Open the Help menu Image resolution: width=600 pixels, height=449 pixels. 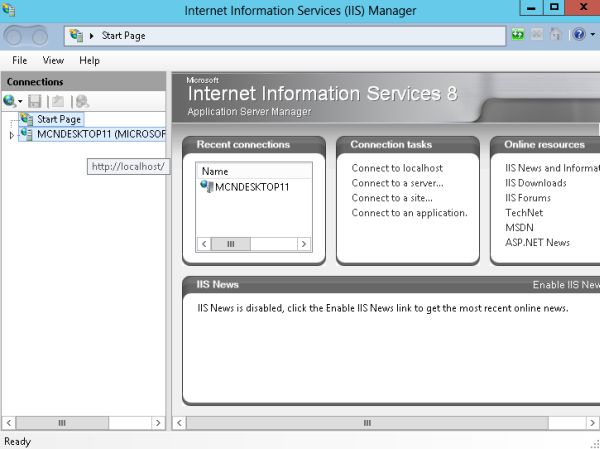pos(90,60)
